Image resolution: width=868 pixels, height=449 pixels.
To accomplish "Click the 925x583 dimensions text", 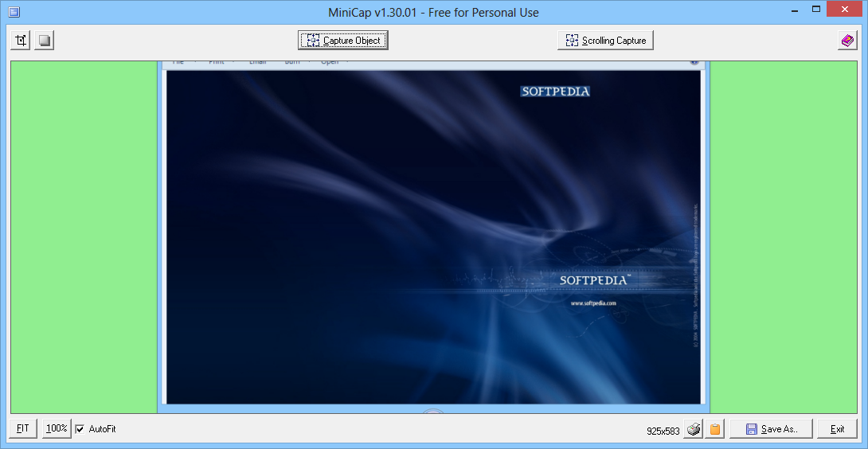I will click(663, 431).
